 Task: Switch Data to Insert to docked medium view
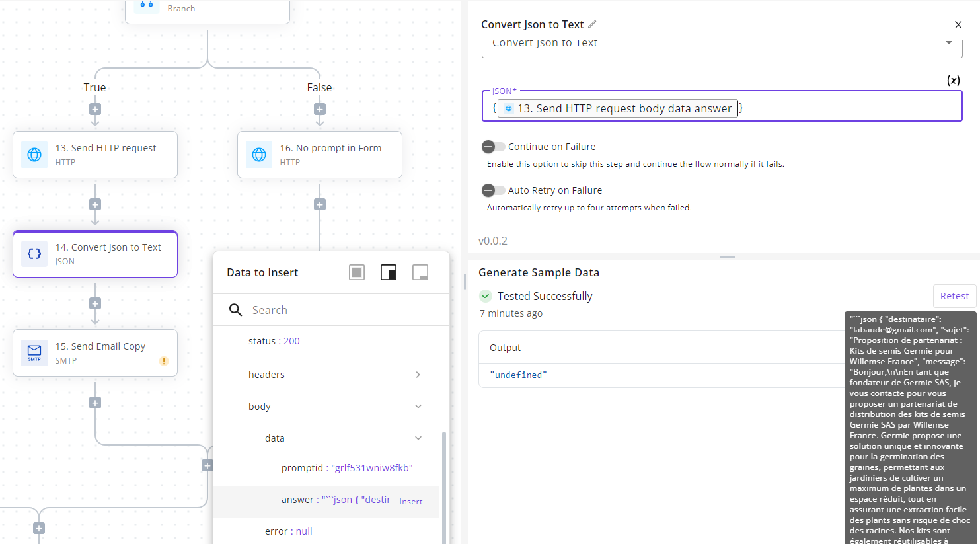point(389,272)
